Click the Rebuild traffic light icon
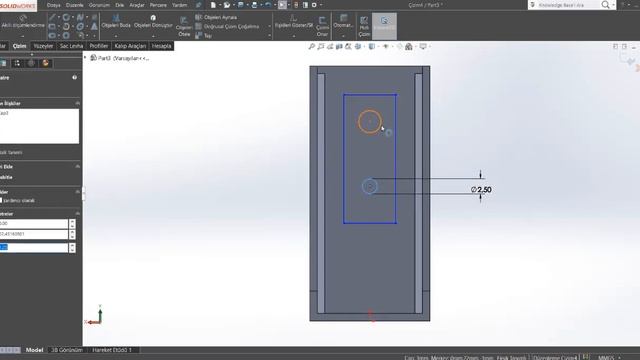 tap(296, 5)
